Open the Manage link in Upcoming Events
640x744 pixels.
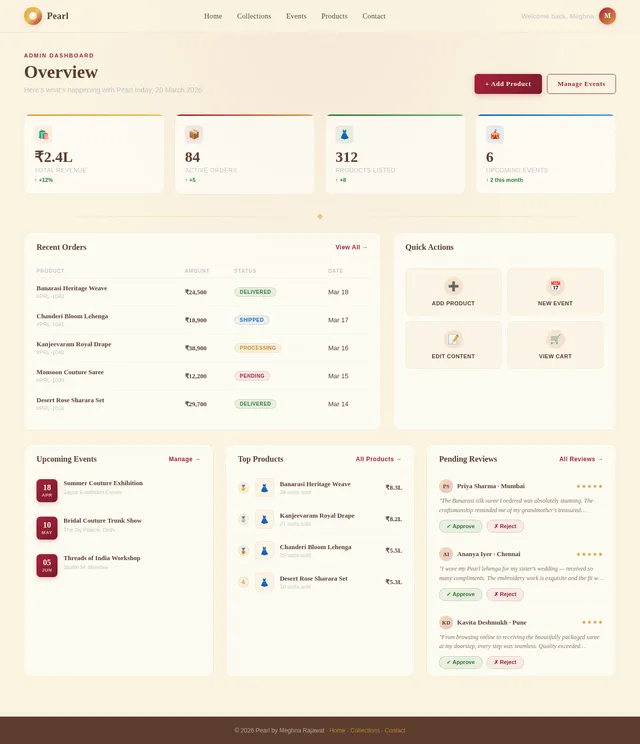[x=185, y=459]
